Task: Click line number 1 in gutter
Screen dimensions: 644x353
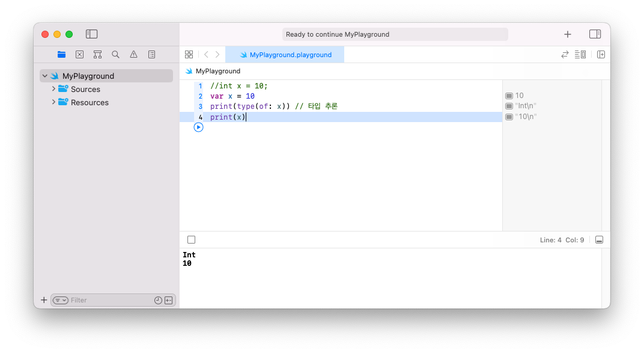Action: click(201, 86)
